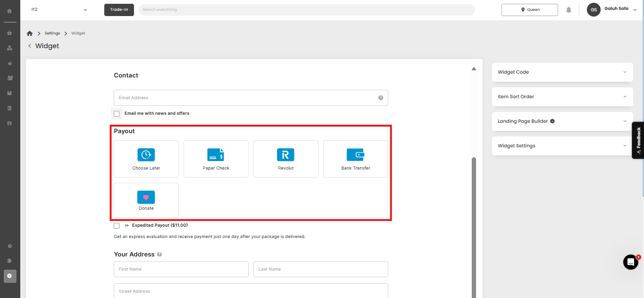Open the Galuh Safa account menu arrow

tap(635, 9)
